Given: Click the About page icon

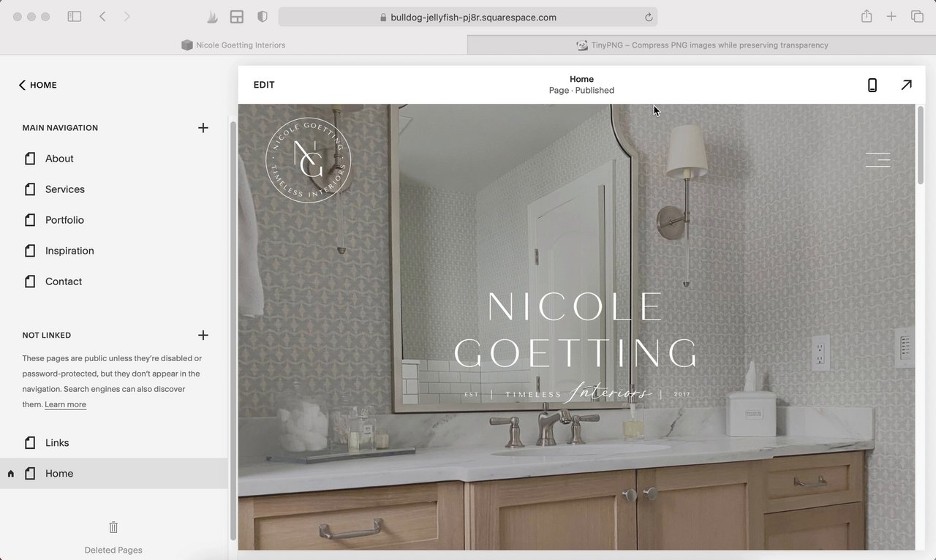Looking at the screenshot, I should [x=30, y=159].
